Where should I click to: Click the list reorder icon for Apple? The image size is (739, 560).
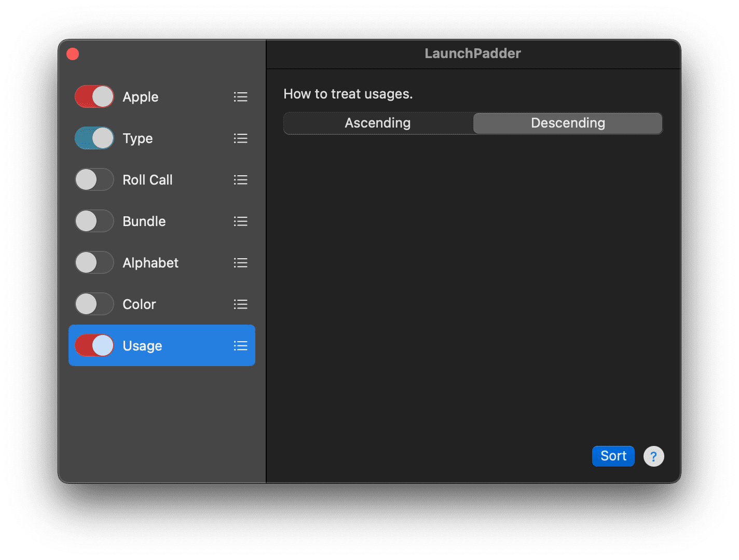[x=240, y=97]
